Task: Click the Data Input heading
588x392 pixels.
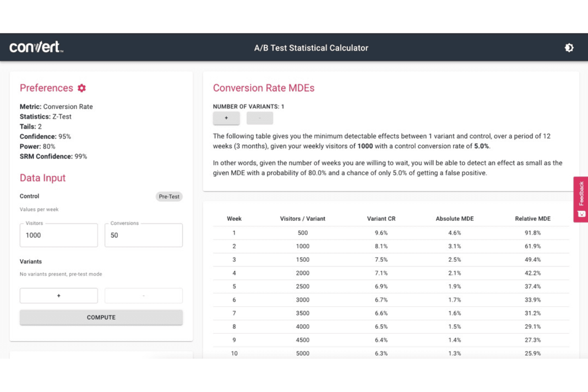Action: coord(43,178)
